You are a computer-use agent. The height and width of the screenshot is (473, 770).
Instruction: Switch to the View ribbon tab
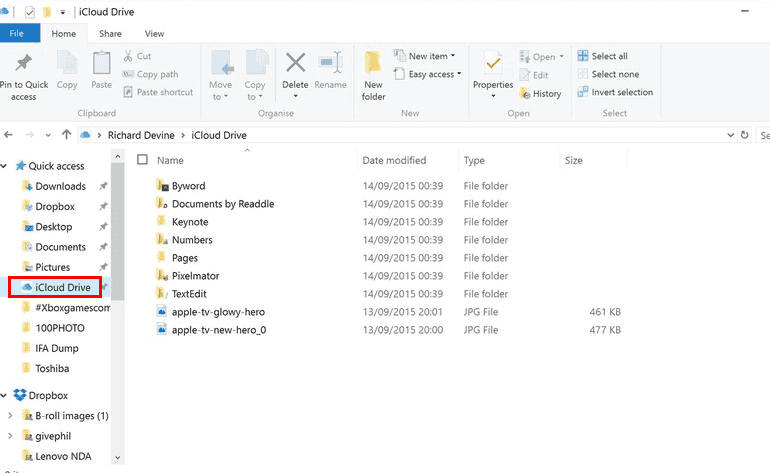[154, 33]
